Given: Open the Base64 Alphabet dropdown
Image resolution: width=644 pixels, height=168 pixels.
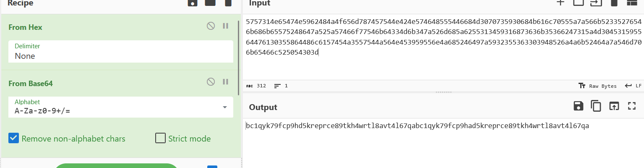Looking at the screenshot, I should 121,107.
